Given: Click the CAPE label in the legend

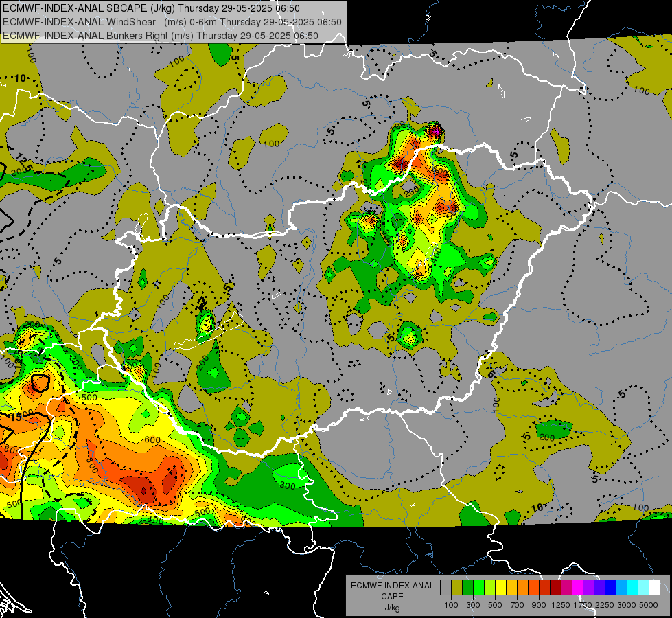Looking at the screenshot, I should pyautogui.click(x=392, y=597).
